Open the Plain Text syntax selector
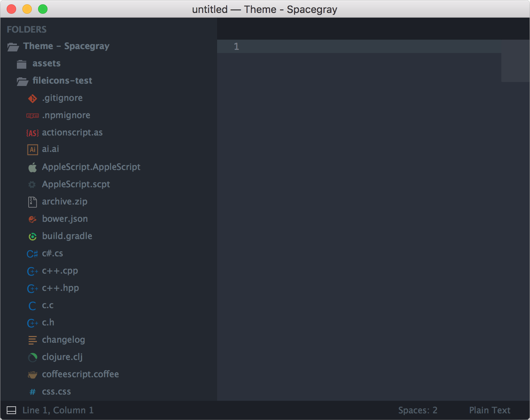This screenshot has height=420, width=530. pyautogui.click(x=490, y=410)
